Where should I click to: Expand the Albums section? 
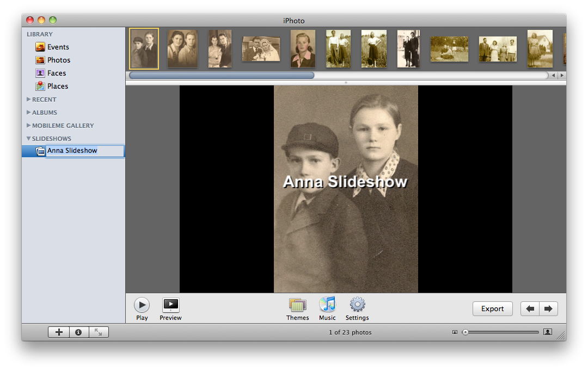point(29,113)
